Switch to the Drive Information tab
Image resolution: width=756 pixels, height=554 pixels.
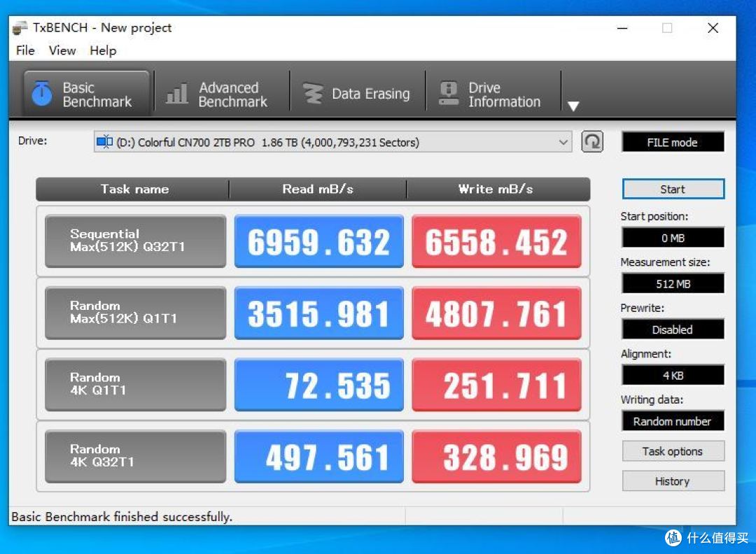click(493, 94)
